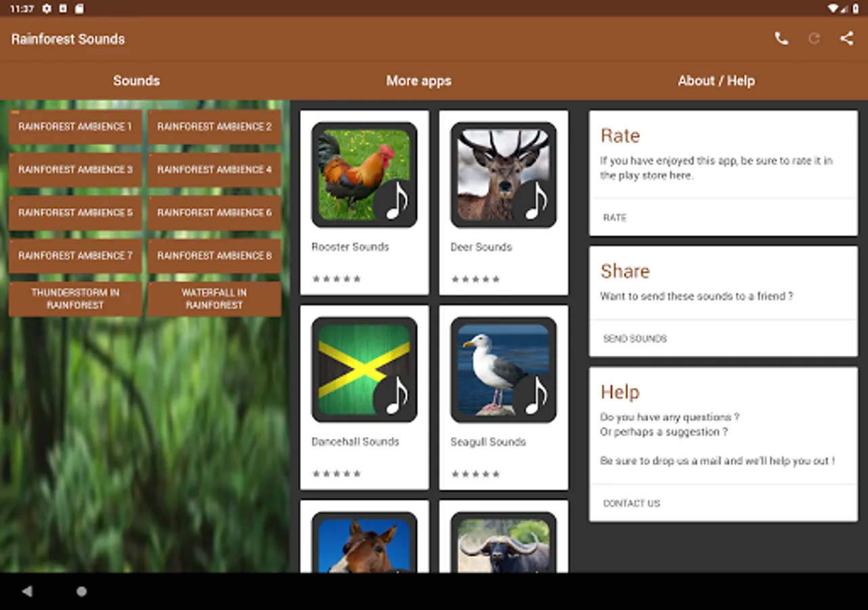Click the refresh icon in header

814,39
